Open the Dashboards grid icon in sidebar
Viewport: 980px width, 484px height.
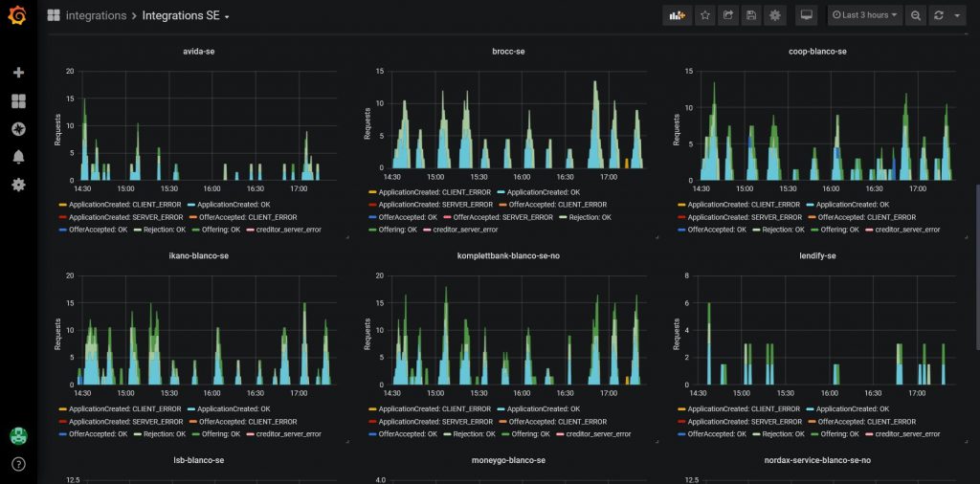pos(18,101)
